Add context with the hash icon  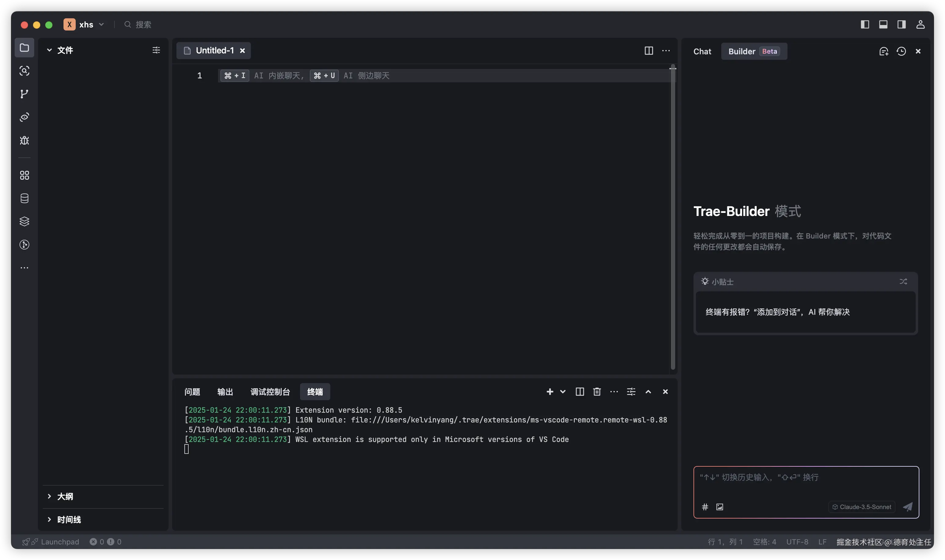tap(704, 507)
